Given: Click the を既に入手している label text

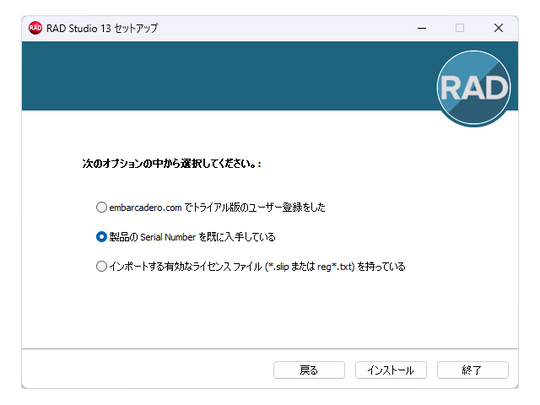Looking at the screenshot, I should click(x=237, y=237).
